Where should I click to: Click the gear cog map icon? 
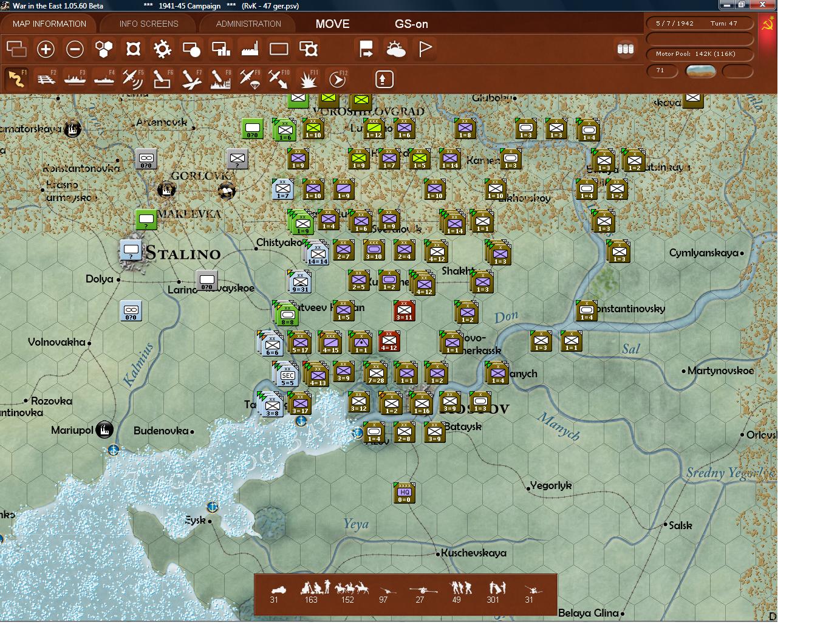[162, 49]
